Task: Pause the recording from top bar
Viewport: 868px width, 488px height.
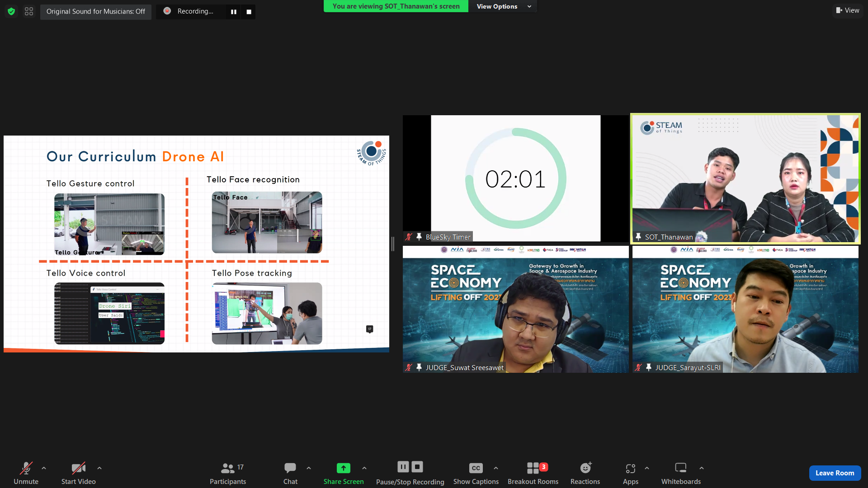Action: tap(234, 12)
